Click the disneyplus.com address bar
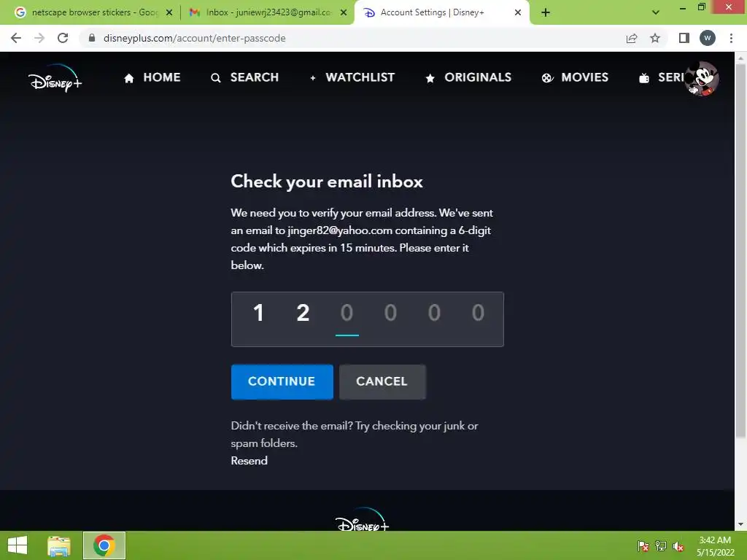747x560 pixels. coord(351,38)
